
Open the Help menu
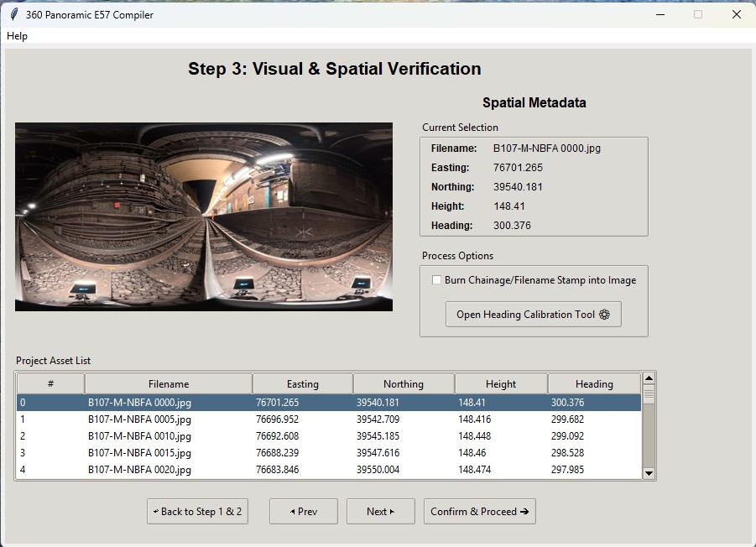click(x=17, y=36)
